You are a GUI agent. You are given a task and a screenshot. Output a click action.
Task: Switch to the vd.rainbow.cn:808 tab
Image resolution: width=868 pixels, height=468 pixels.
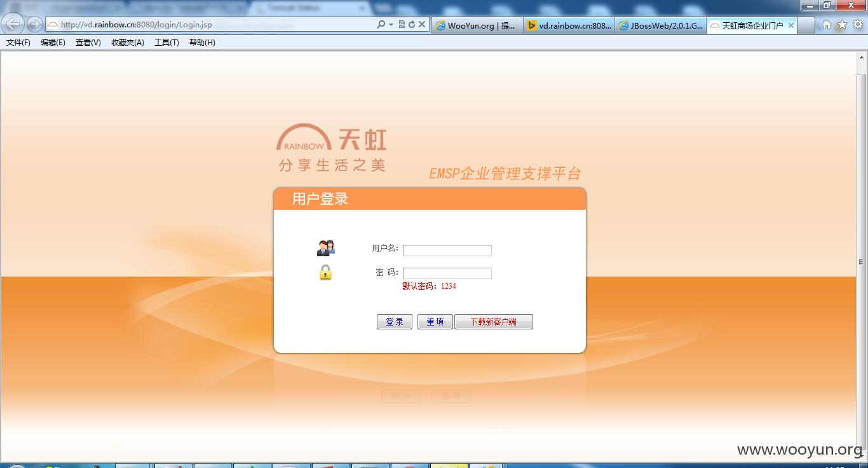pyautogui.click(x=569, y=25)
